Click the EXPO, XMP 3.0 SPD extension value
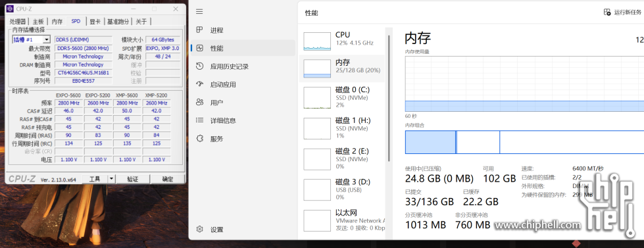Screen dimensions: 644x248 click(163, 48)
